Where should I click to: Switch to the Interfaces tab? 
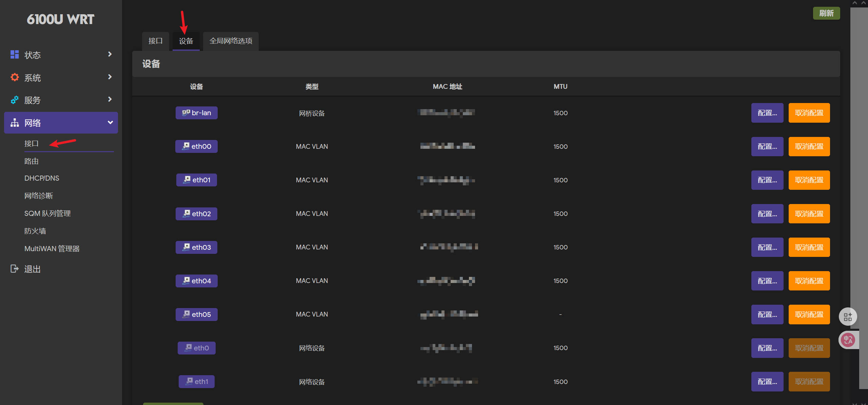pos(155,41)
